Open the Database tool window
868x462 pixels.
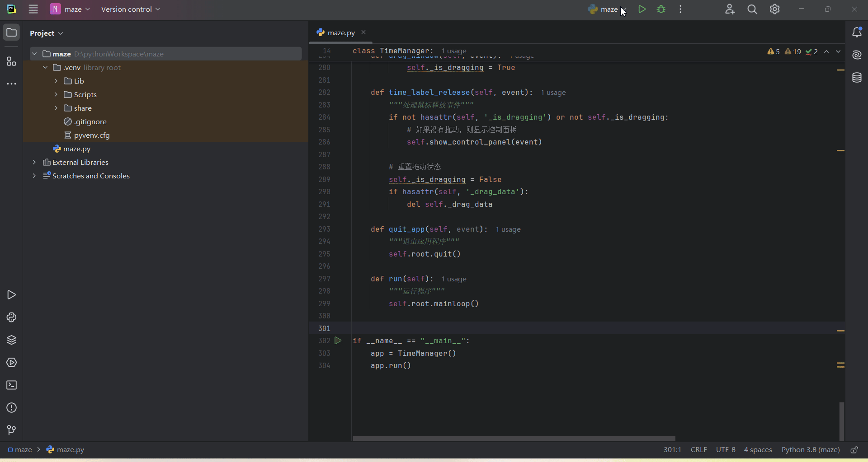[x=857, y=78]
